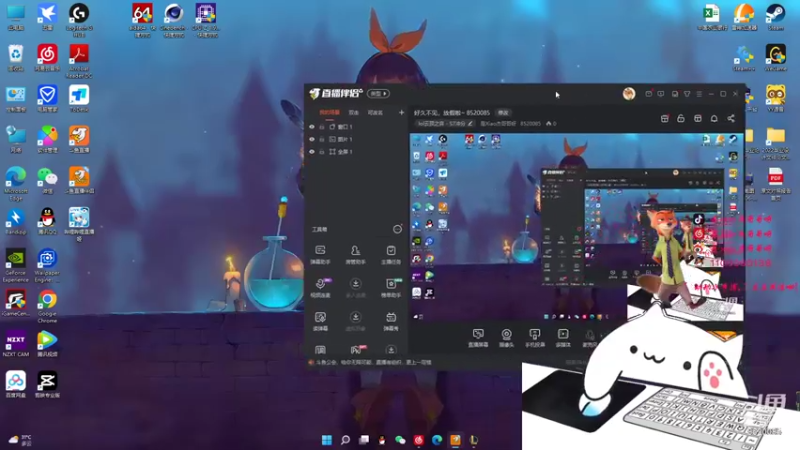
Task: Open WeChat from the taskbar
Action: coord(401,440)
